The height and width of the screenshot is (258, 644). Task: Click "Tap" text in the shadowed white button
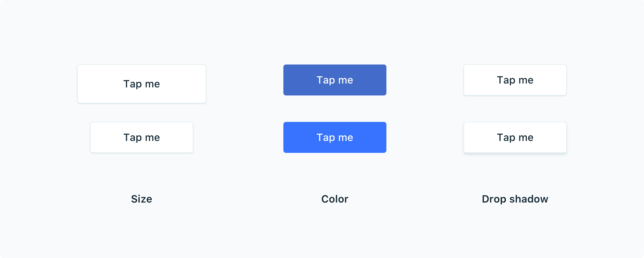tap(506, 138)
